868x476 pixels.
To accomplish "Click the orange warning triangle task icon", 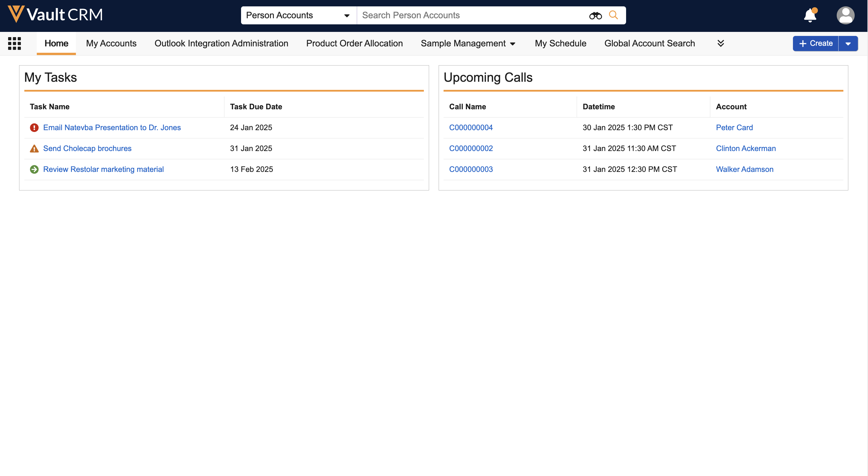I will pyautogui.click(x=34, y=149).
